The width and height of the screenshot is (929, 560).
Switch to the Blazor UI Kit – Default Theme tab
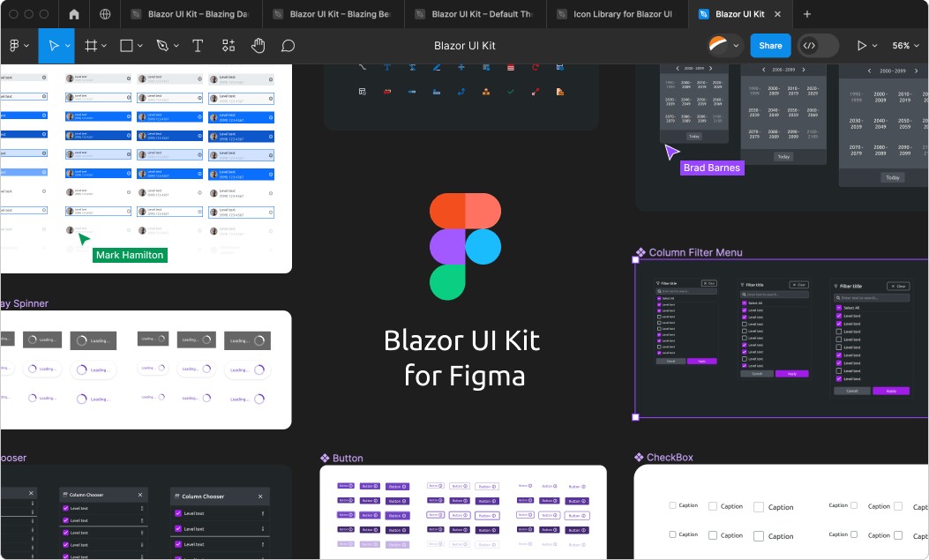coord(475,14)
